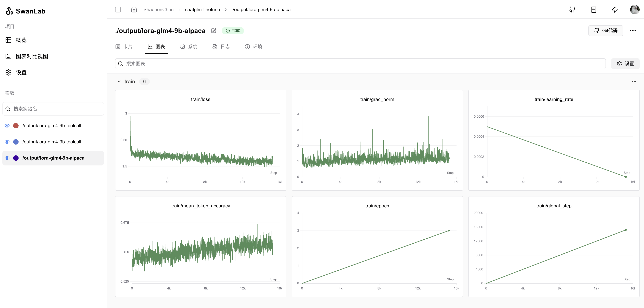Toggle visibility of blue lora-glm4-9b-toolcall experiment
Image resolution: width=644 pixels, height=308 pixels.
click(x=7, y=142)
